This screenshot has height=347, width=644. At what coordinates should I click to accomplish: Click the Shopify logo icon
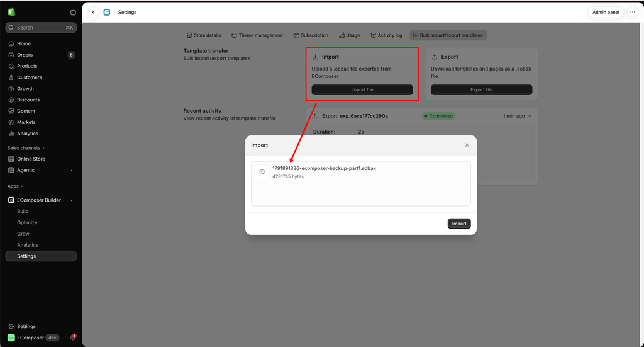tap(11, 12)
